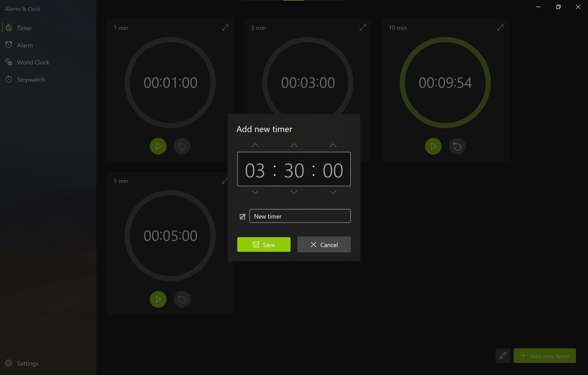The image size is (588, 375).
Task: Start the 5 min timer
Action: coord(158,299)
